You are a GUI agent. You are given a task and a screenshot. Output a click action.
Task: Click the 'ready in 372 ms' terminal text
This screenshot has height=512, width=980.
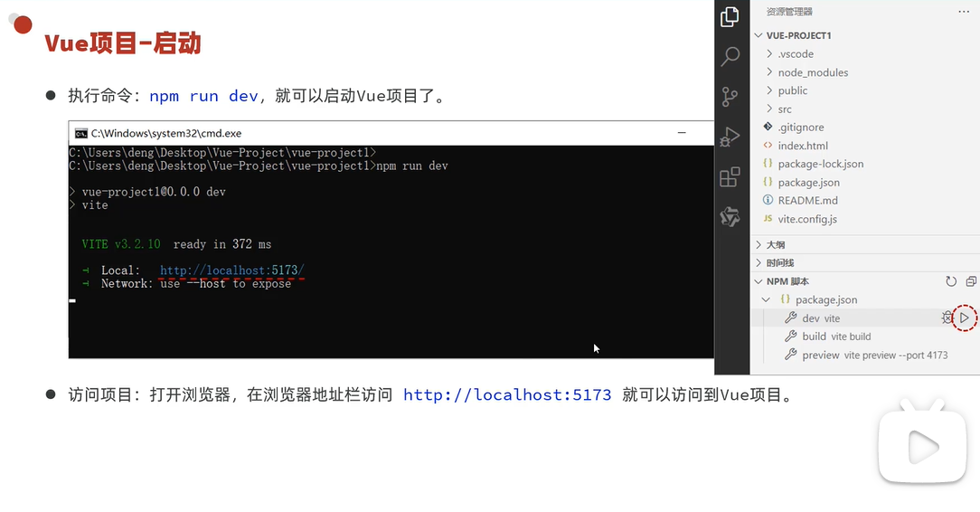pos(221,244)
